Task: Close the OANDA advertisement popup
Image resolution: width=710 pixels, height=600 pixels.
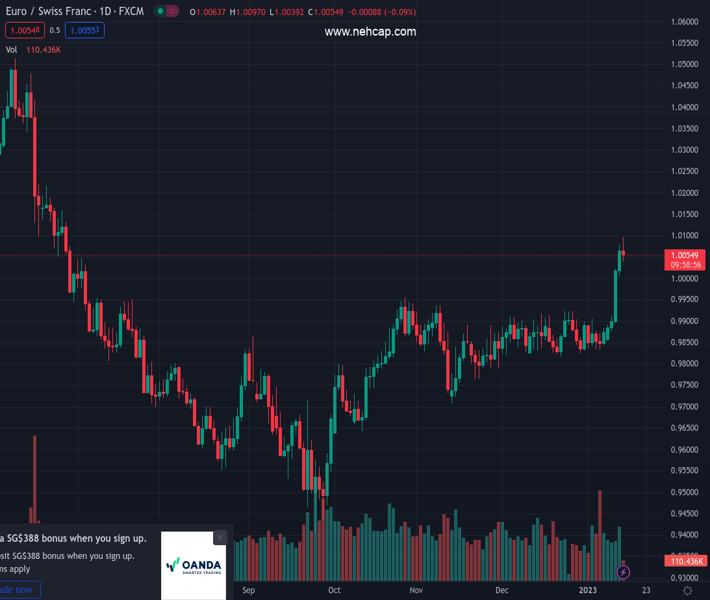Action: (x=220, y=538)
